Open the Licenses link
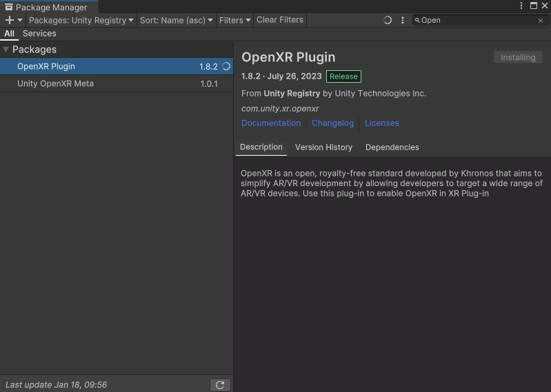This screenshot has width=551, height=392. click(381, 123)
